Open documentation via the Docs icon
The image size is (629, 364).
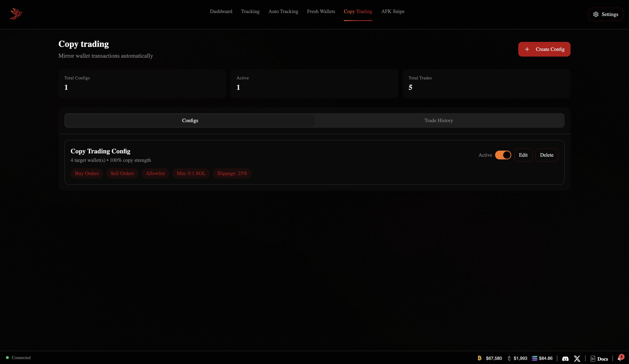click(x=600, y=358)
